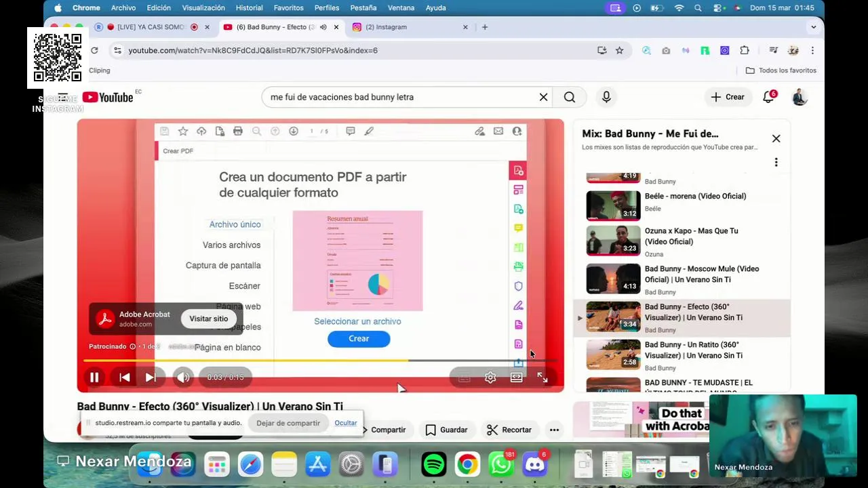Viewport: 868px width, 488px height.
Task: Open WhatsApp from the Dock
Action: coord(501,465)
